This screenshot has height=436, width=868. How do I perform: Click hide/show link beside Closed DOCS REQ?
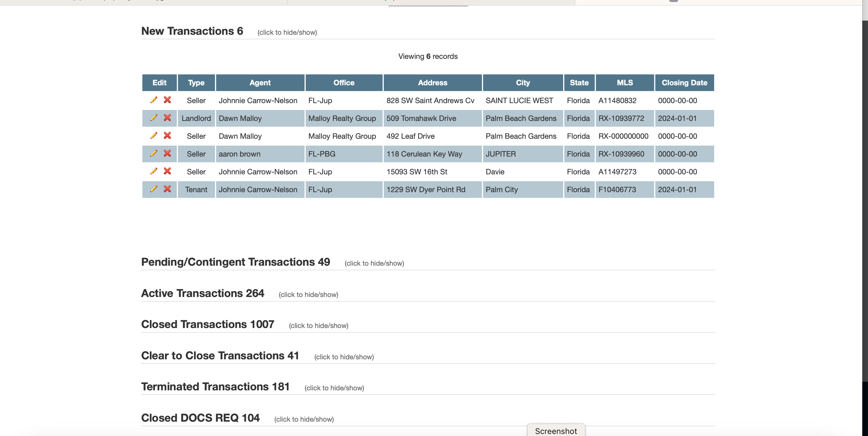[x=304, y=419]
